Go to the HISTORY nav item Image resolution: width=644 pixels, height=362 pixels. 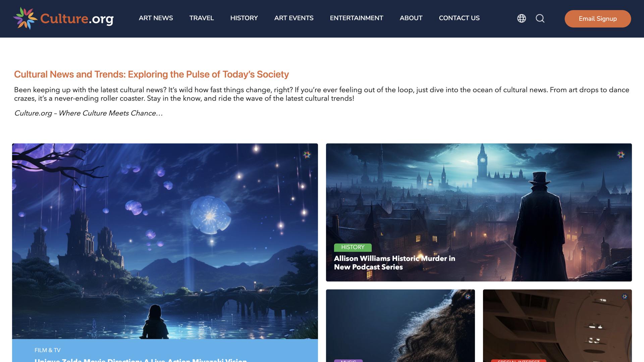tap(244, 18)
